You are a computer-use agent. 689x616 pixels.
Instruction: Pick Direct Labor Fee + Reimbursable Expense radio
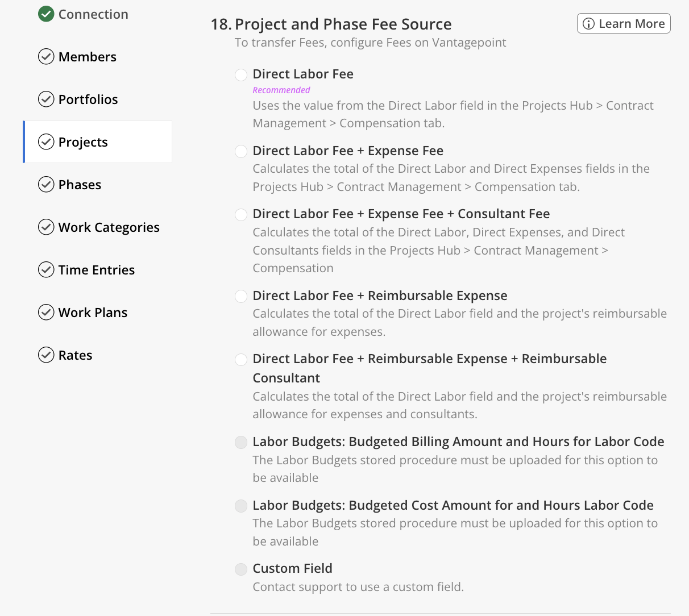pyautogui.click(x=241, y=296)
